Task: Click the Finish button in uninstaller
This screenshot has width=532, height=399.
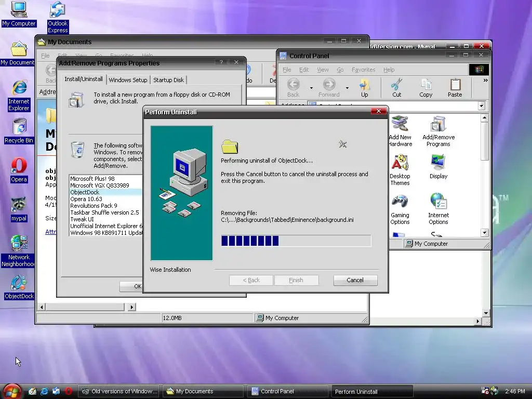Action: 296,280
